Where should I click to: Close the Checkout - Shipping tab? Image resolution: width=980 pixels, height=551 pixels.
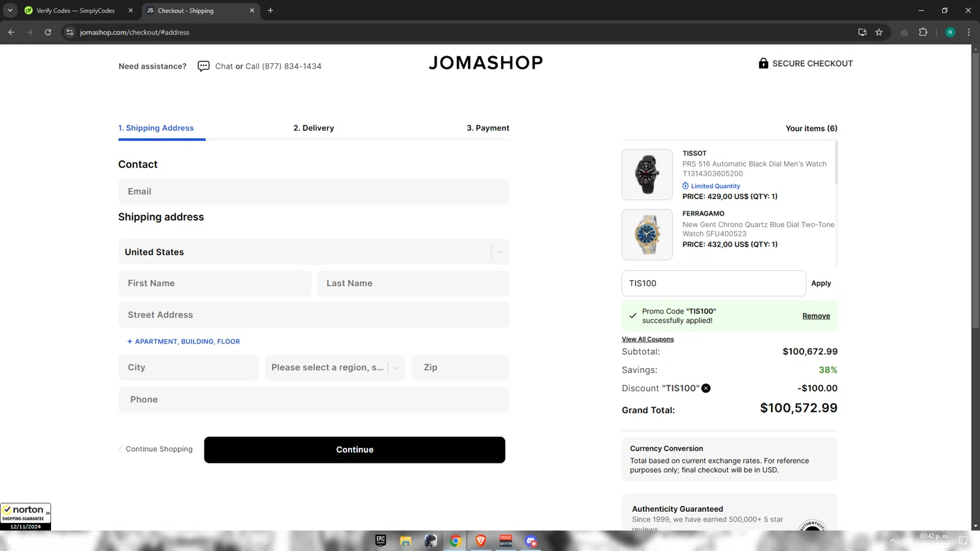click(252, 10)
